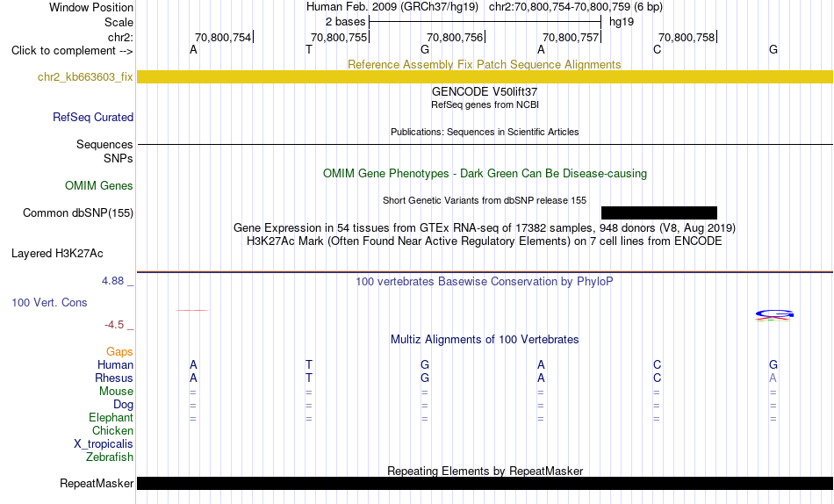
Task: Click '100 vertebrates Basewise Conservation by PhyloP' title
Action: coord(485,281)
